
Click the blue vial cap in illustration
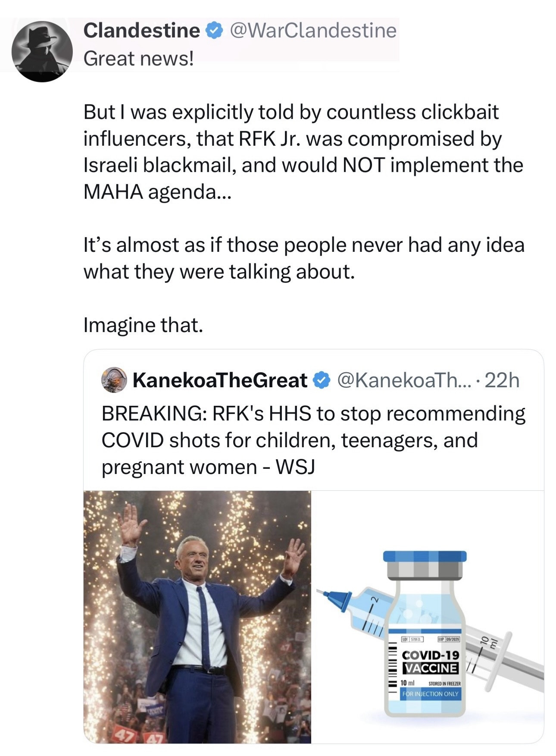(425, 557)
